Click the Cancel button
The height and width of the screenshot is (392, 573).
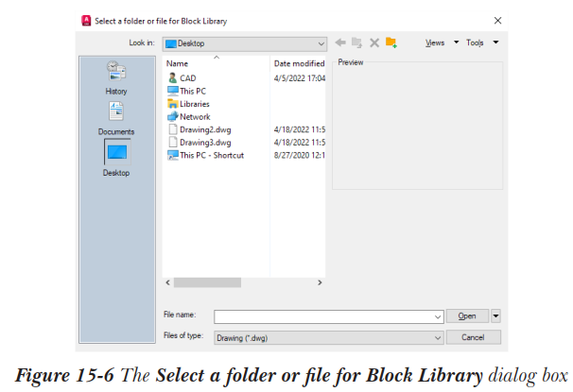coord(473,337)
